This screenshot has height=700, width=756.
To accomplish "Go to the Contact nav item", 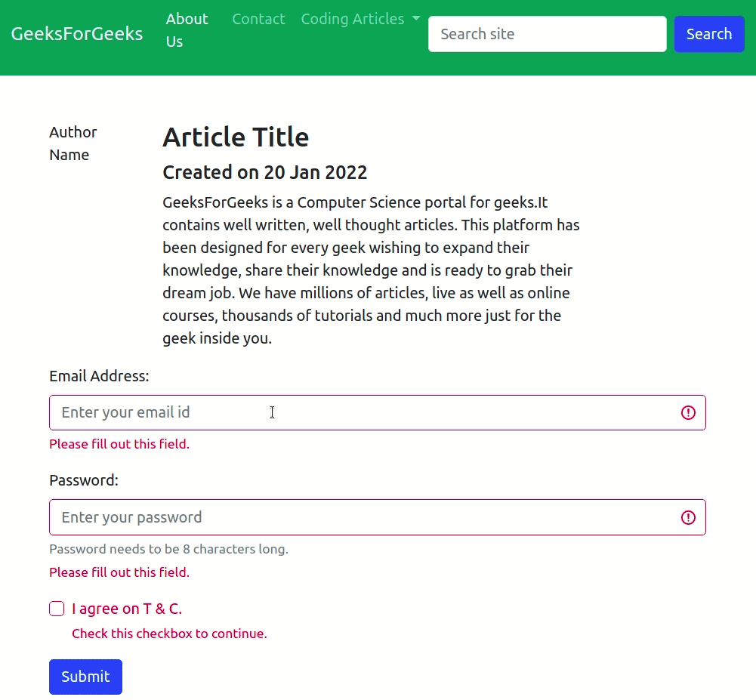I will click(x=258, y=19).
